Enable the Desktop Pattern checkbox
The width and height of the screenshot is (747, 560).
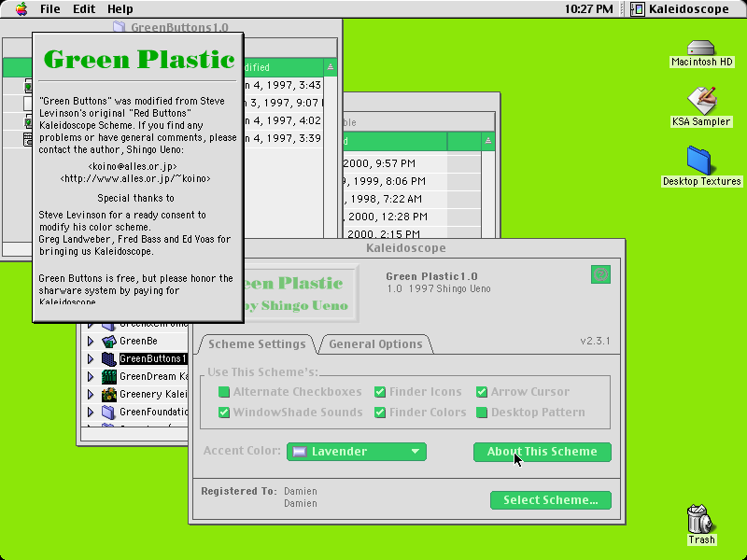point(482,413)
